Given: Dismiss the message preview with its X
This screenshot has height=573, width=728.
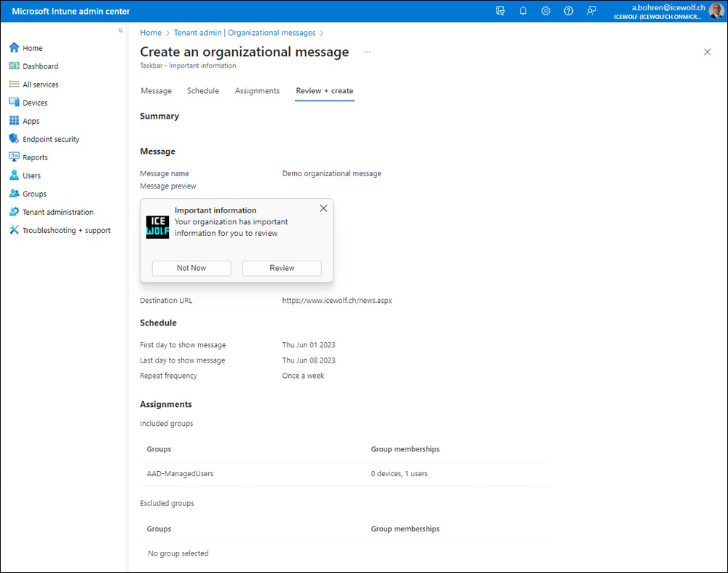Looking at the screenshot, I should 324,208.
